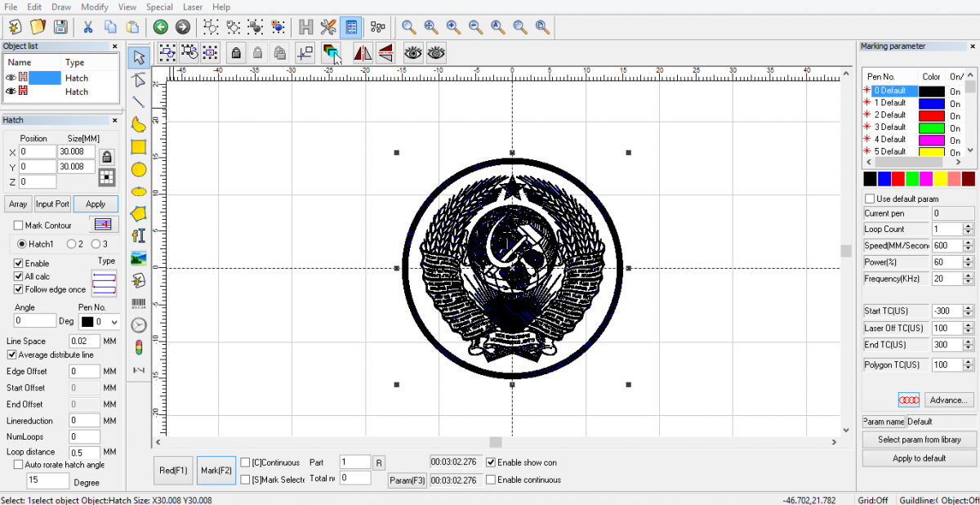
Task: Open the Laser menu
Action: pos(193,7)
